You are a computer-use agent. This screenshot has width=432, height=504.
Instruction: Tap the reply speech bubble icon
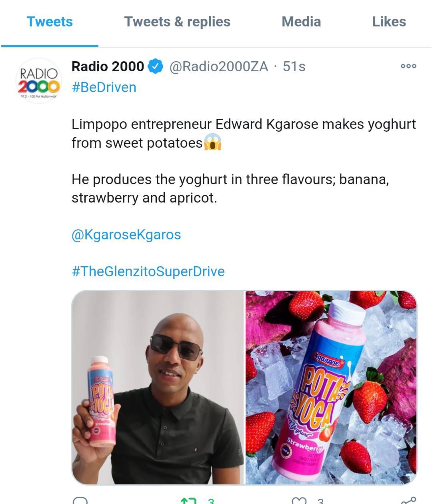pyautogui.click(x=80, y=500)
